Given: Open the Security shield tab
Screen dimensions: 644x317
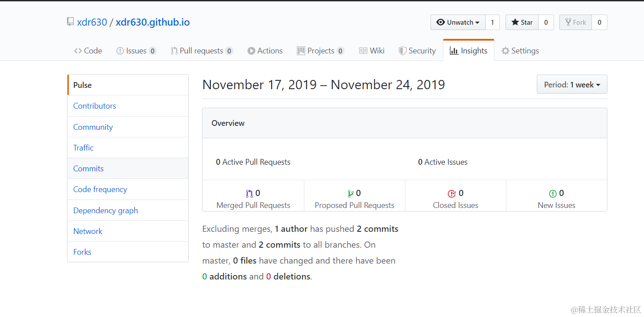Looking at the screenshot, I should [x=417, y=51].
